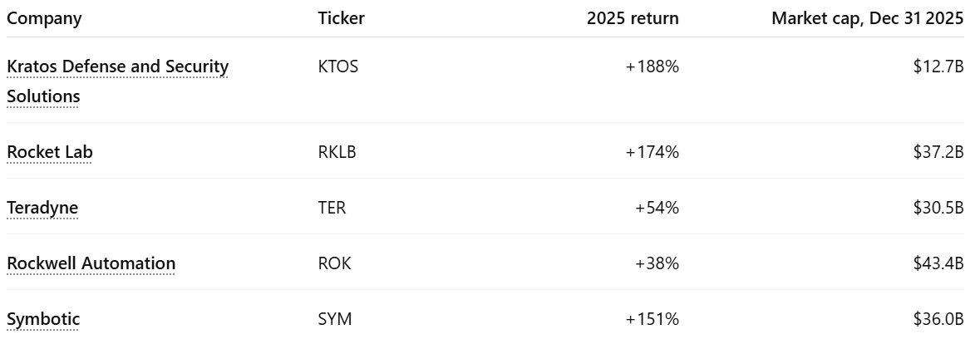The width and height of the screenshot is (980, 344).
Task: Select the RKLB ticker cell
Action: click(338, 152)
